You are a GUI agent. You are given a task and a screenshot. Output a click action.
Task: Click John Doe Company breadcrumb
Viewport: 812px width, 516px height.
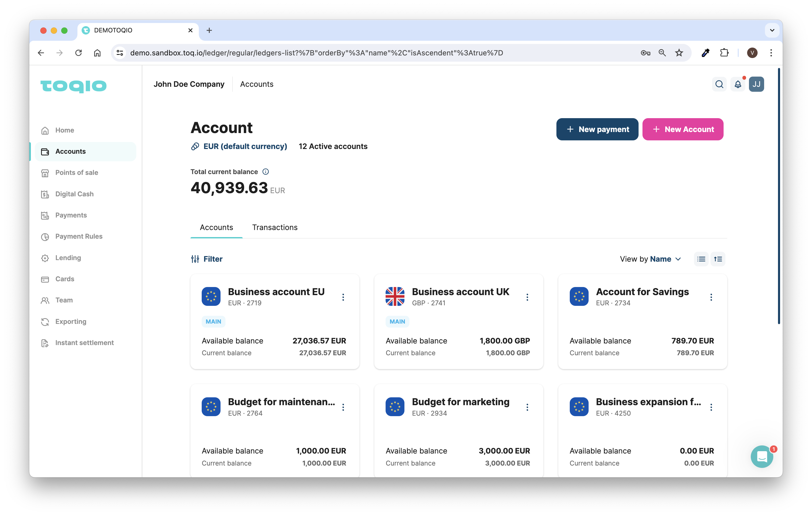[x=189, y=84]
